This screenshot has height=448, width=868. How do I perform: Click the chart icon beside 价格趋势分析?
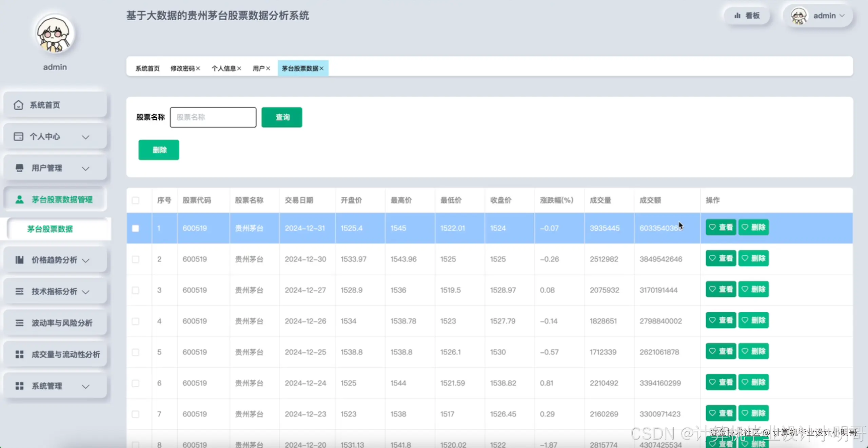(19, 260)
